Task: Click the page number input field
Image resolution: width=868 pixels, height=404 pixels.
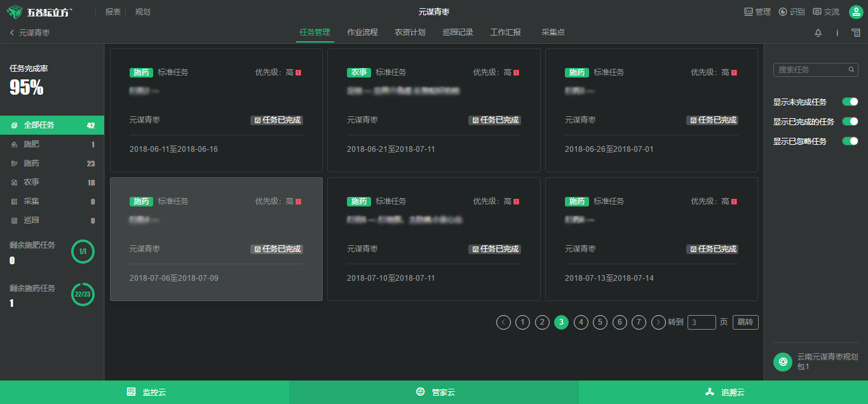Action: pyautogui.click(x=702, y=322)
